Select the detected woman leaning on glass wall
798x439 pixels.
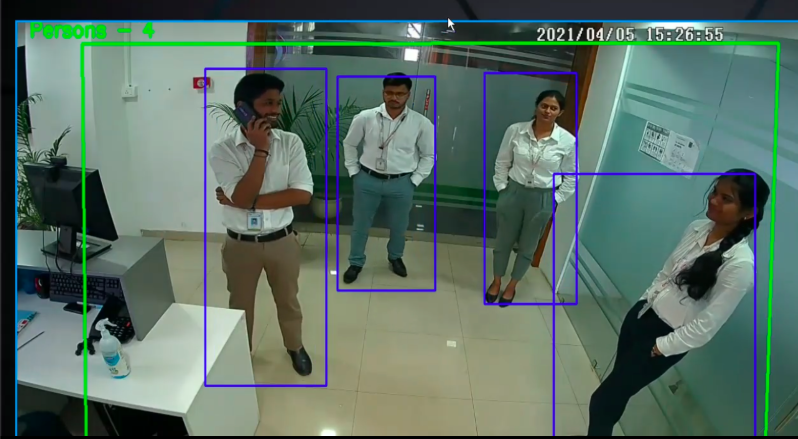click(655, 305)
